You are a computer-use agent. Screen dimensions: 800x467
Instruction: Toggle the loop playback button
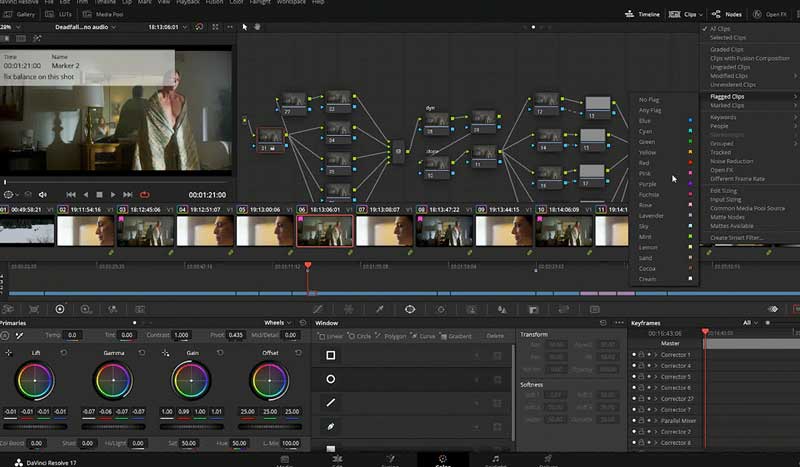tap(145, 194)
